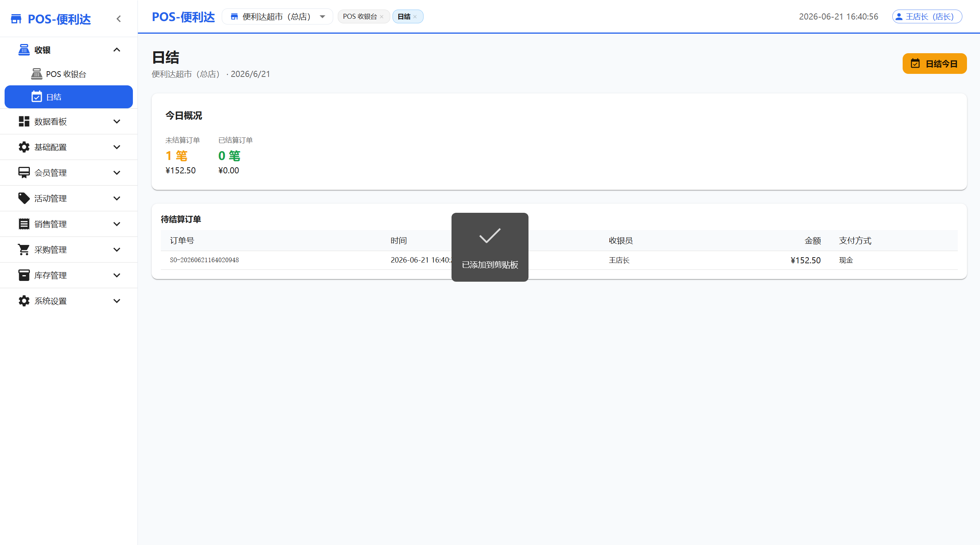Viewport: 980px width, 545px height.
Task: Click the 待结算订单 section heading
Action: [x=181, y=219]
